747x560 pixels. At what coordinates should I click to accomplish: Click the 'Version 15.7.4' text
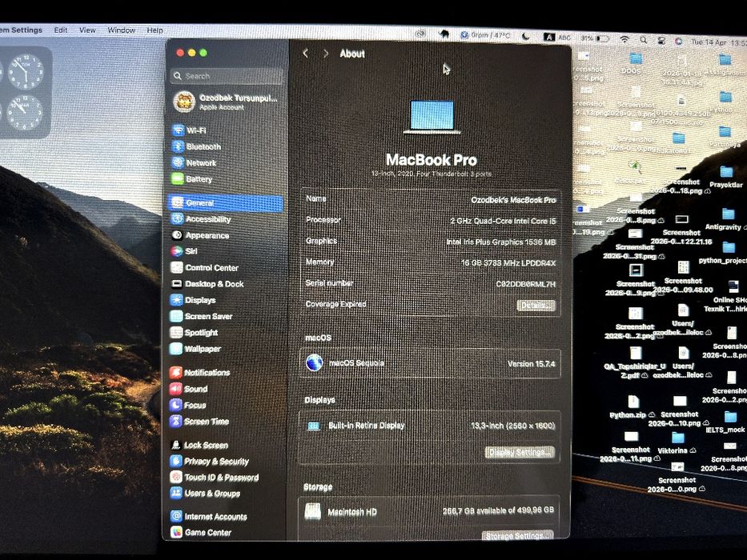(x=531, y=364)
